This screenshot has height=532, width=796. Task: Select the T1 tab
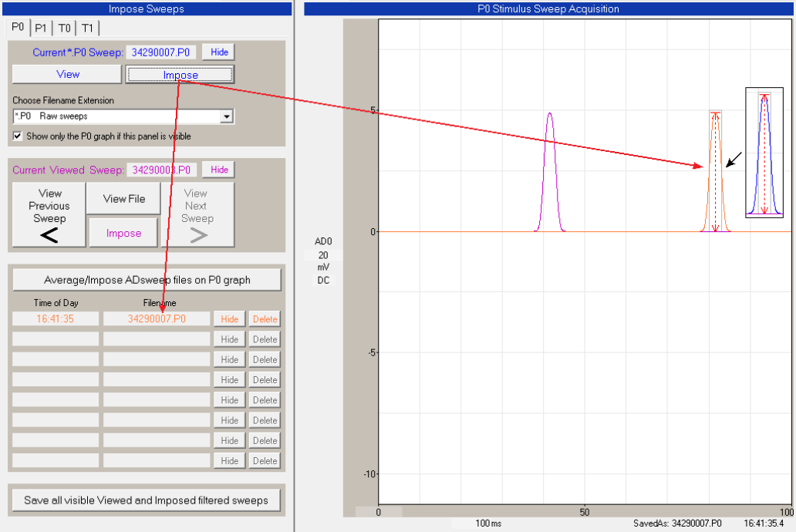click(88, 28)
